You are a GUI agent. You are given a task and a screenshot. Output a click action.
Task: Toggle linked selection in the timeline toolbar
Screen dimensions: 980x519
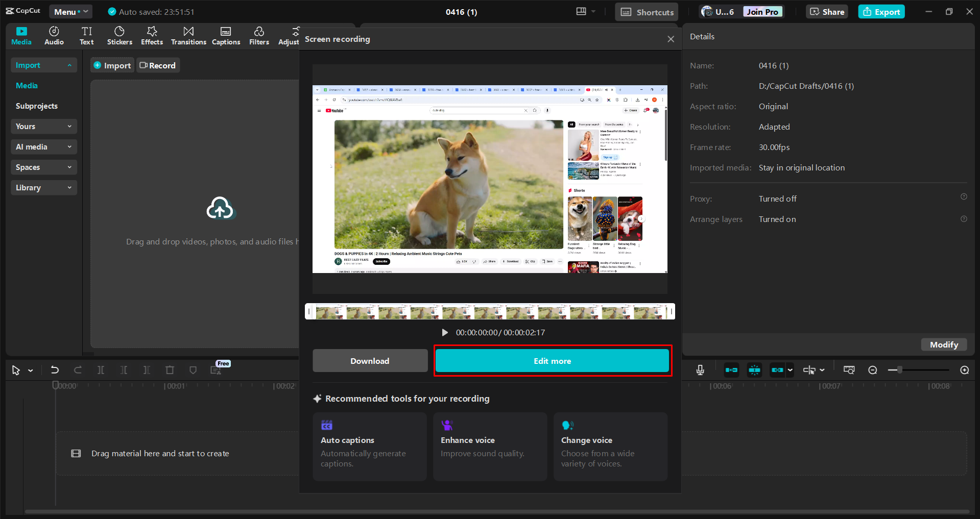point(776,370)
